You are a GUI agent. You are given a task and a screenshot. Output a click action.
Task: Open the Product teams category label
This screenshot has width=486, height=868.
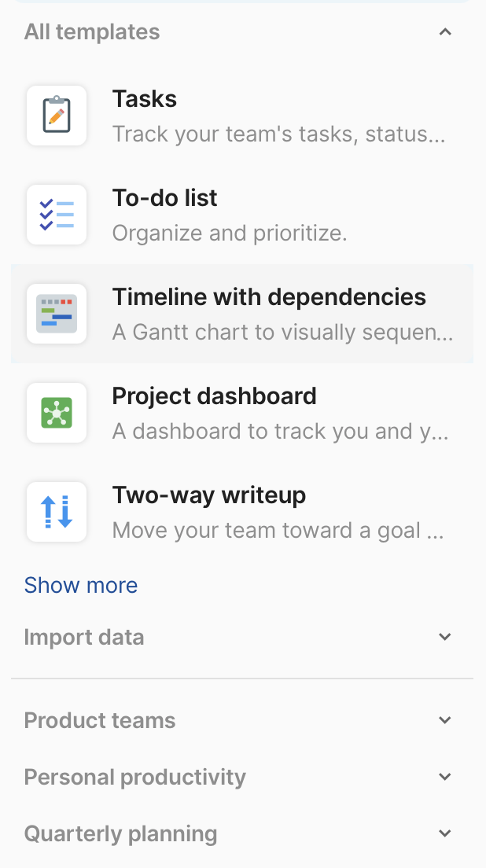point(100,720)
